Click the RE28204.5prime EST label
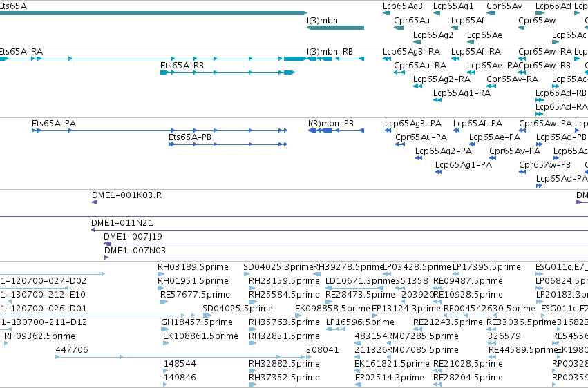588x388 pixels. coord(468,378)
